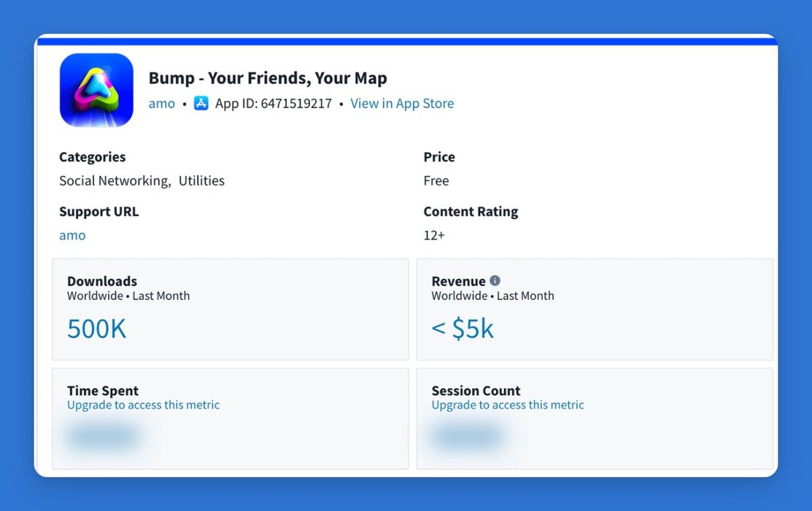The height and width of the screenshot is (511, 812).
Task: Open the amo developer link under app title
Action: pos(162,104)
